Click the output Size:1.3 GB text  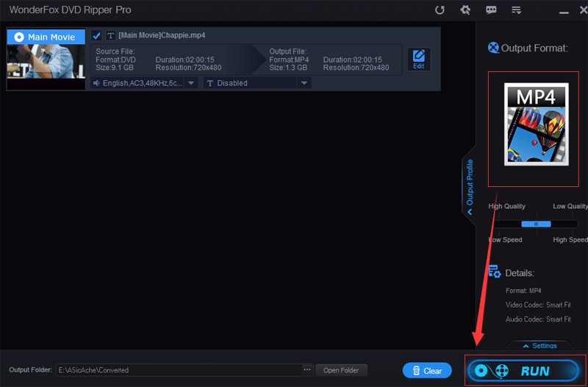point(288,68)
